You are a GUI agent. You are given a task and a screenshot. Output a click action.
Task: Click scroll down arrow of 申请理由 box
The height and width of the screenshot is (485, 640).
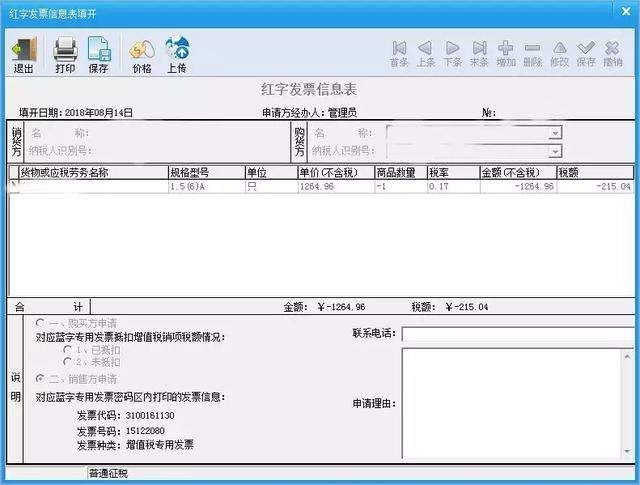627,451
